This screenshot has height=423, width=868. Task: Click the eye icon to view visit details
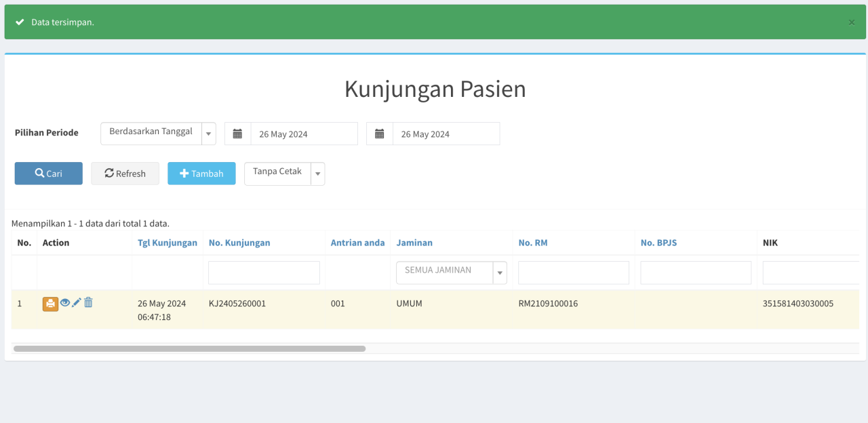click(65, 303)
